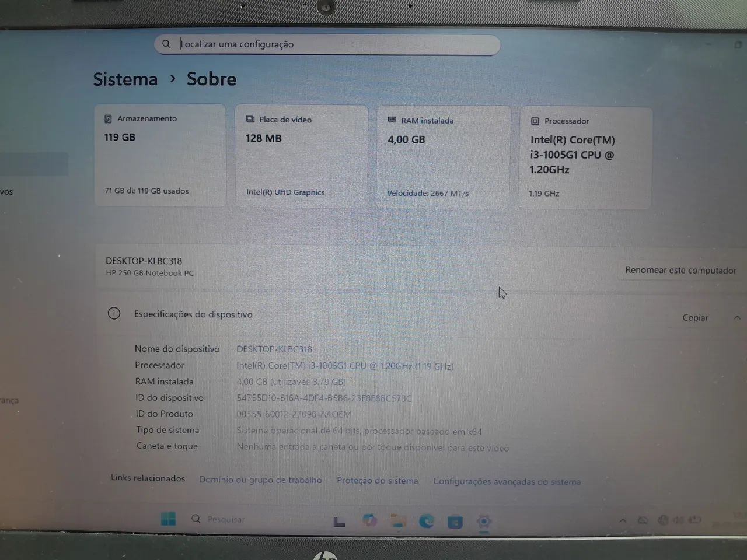Click the RAM instalada icon
Screen dimensions: 747x560
[x=392, y=120]
